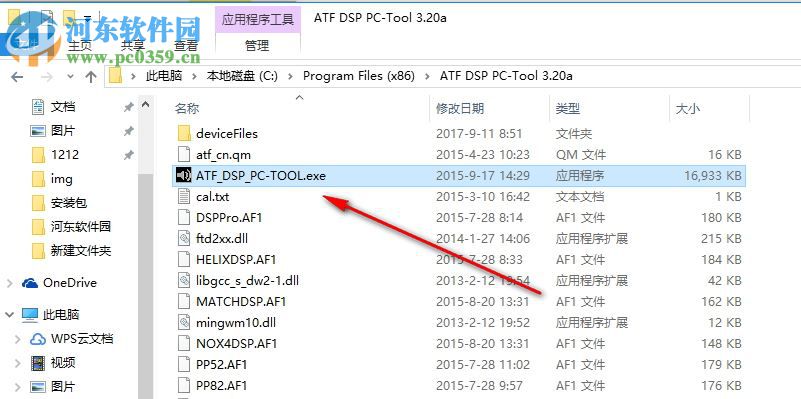The image size is (801, 399).
Task: Collapse the 此电脑 tree node
Action: (10, 315)
